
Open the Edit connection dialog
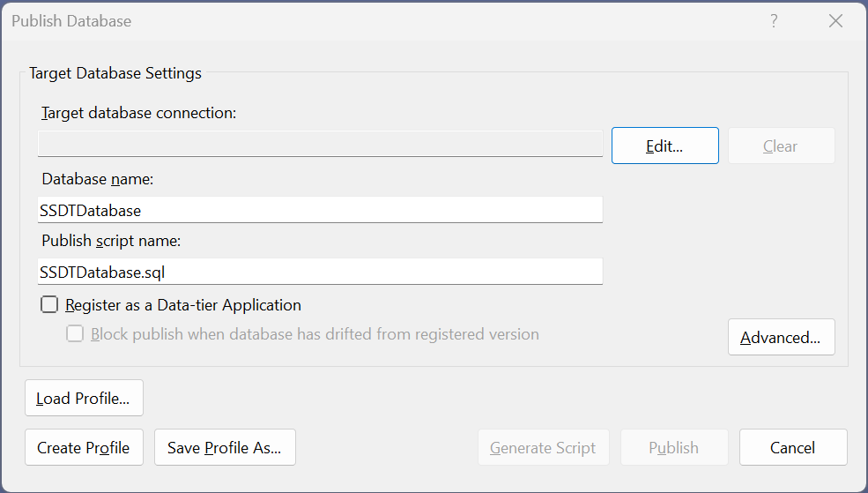click(x=664, y=146)
